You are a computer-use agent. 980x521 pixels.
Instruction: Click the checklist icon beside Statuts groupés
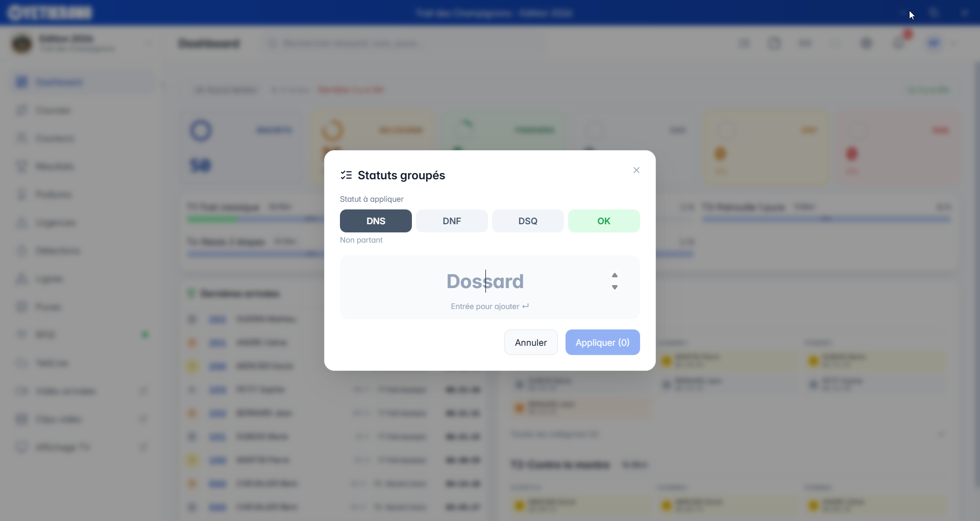point(346,175)
